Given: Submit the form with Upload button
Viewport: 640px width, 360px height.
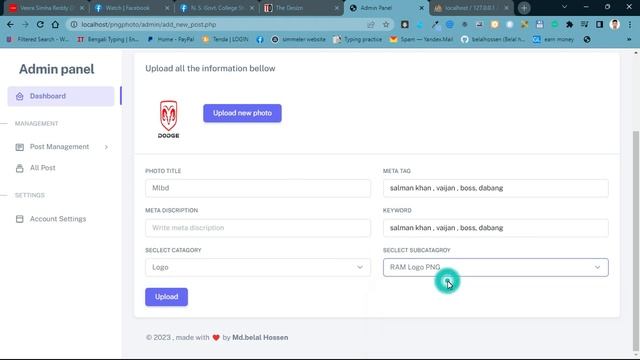Looking at the screenshot, I should [167, 297].
